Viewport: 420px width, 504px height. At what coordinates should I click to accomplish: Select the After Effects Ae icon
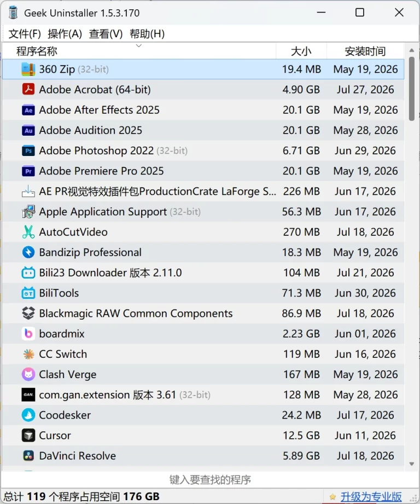28,110
